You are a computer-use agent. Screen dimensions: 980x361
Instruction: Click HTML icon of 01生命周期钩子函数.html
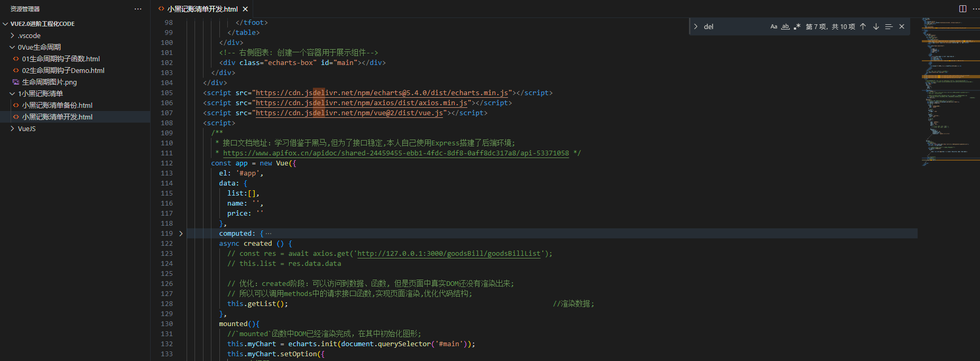pyautogui.click(x=16, y=59)
